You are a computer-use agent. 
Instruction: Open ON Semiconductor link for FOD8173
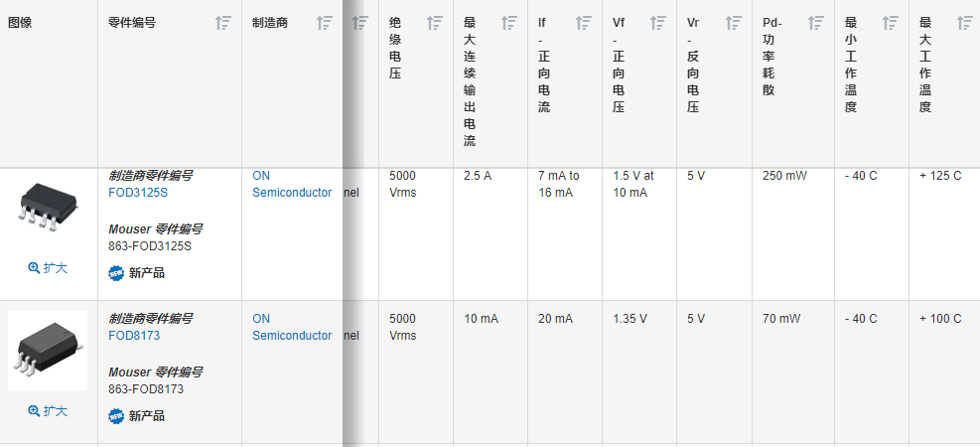coord(292,327)
